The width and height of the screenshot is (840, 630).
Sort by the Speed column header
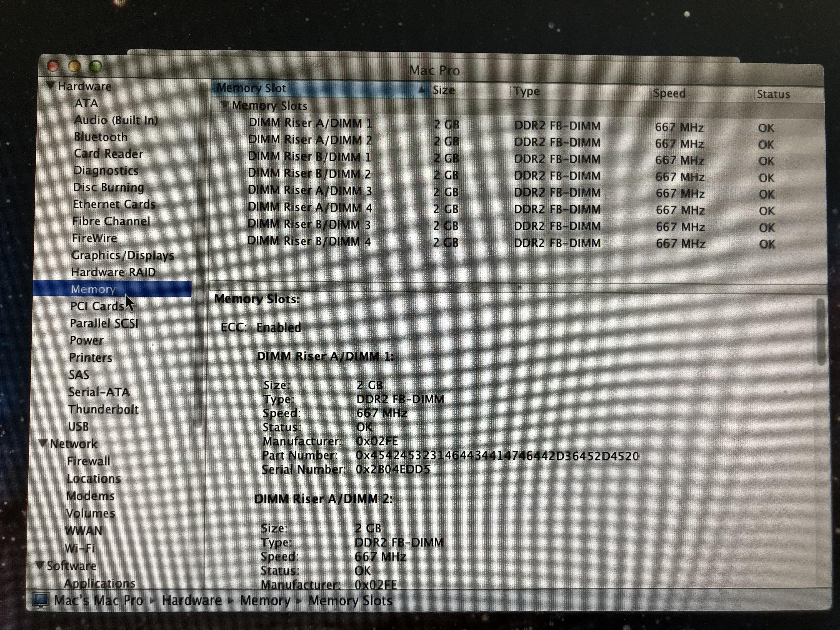pyautogui.click(x=669, y=93)
